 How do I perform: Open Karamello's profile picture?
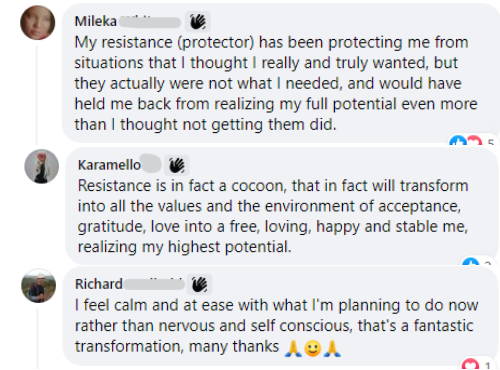pyautogui.click(x=42, y=166)
